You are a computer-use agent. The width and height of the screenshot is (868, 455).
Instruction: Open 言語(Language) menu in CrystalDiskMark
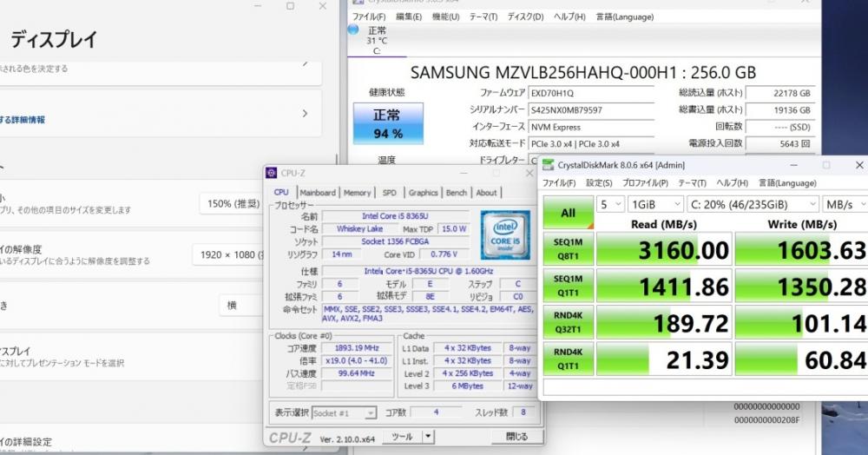click(787, 182)
